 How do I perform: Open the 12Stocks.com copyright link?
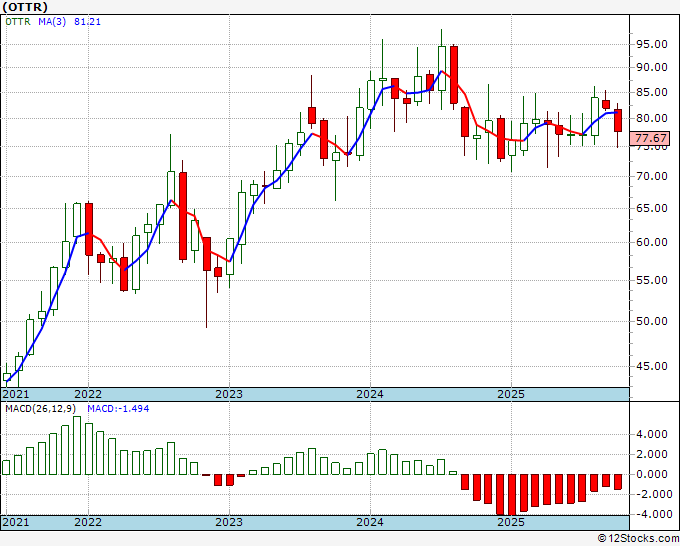638,539
